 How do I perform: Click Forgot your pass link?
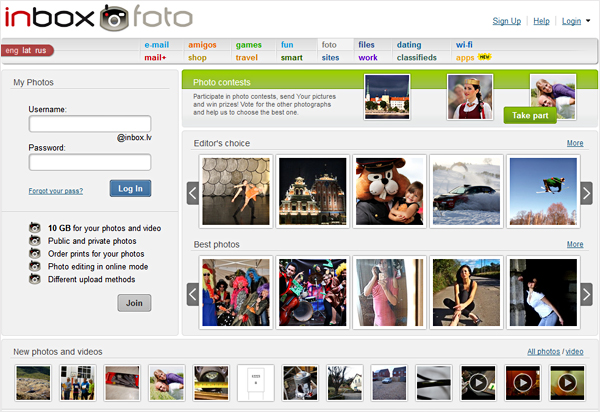tap(55, 190)
